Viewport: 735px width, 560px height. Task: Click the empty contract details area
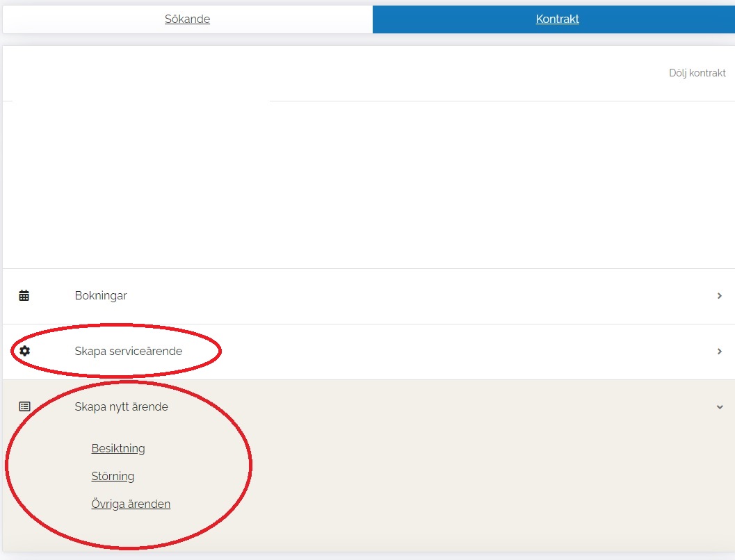367,184
